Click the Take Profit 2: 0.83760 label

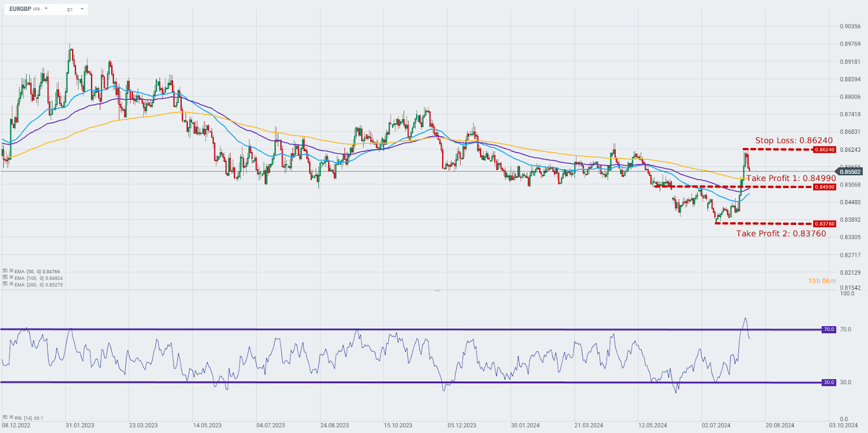pos(781,234)
